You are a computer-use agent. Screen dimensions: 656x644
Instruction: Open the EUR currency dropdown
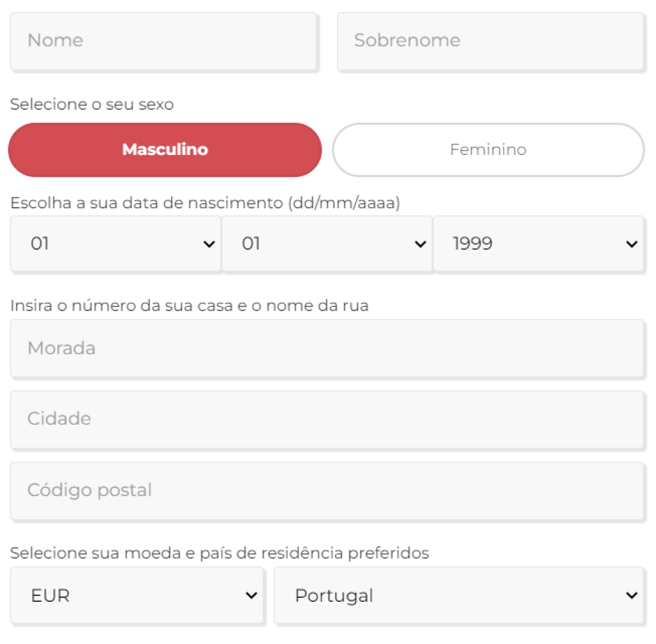pos(137,595)
